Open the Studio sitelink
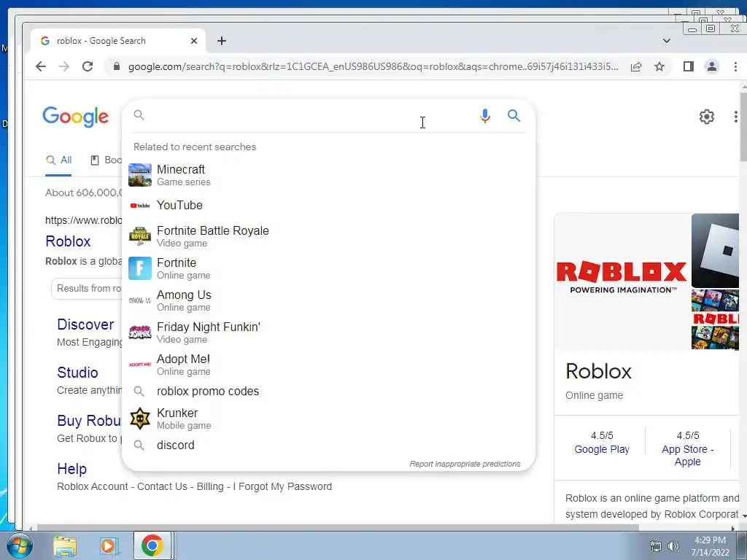 pos(77,373)
